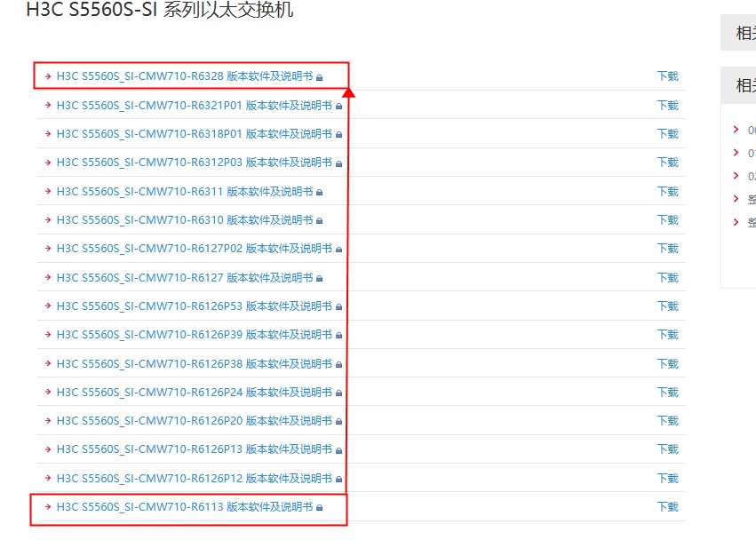Click the red arrow bullet before R6311
Viewport: 756px width, 540px height.
point(48,192)
